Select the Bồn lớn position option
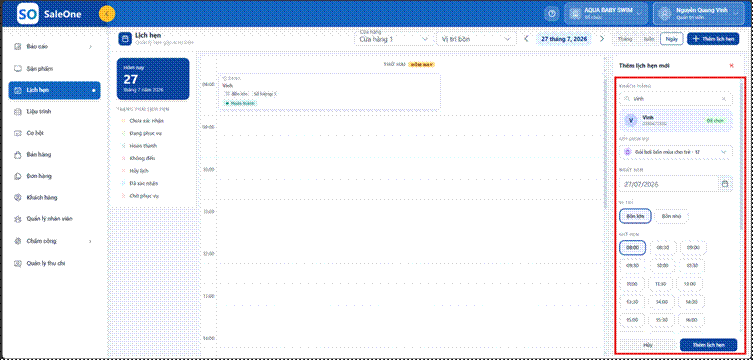This screenshot has width=753, height=360. (x=635, y=216)
